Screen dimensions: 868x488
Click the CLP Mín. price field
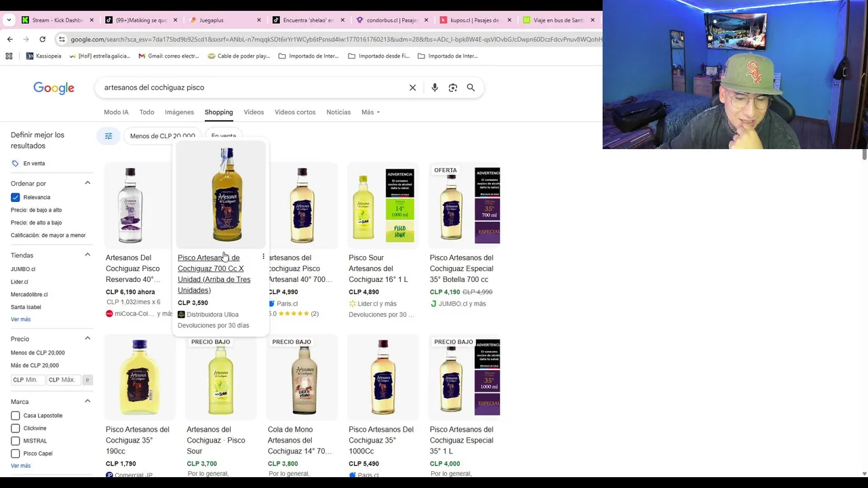click(x=28, y=380)
